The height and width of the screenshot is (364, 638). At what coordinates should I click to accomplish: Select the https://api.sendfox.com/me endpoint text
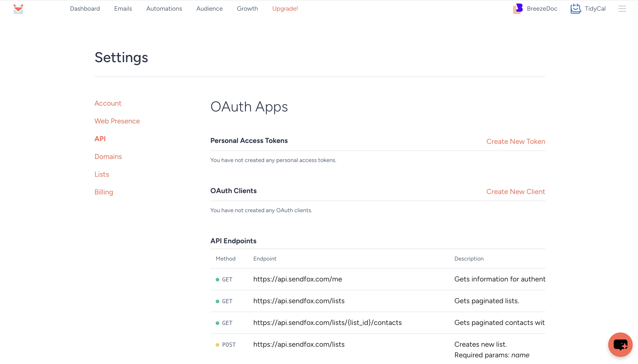coord(297,279)
